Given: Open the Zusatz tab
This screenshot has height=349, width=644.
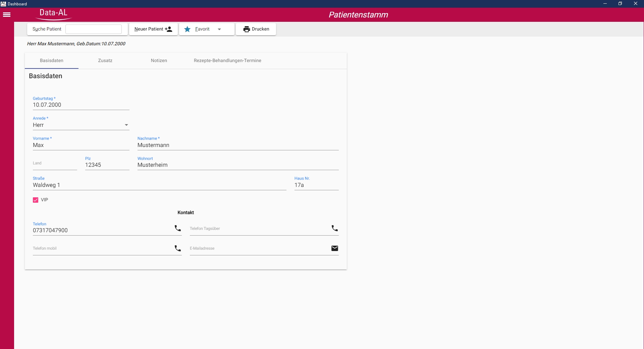Looking at the screenshot, I should pos(105,61).
